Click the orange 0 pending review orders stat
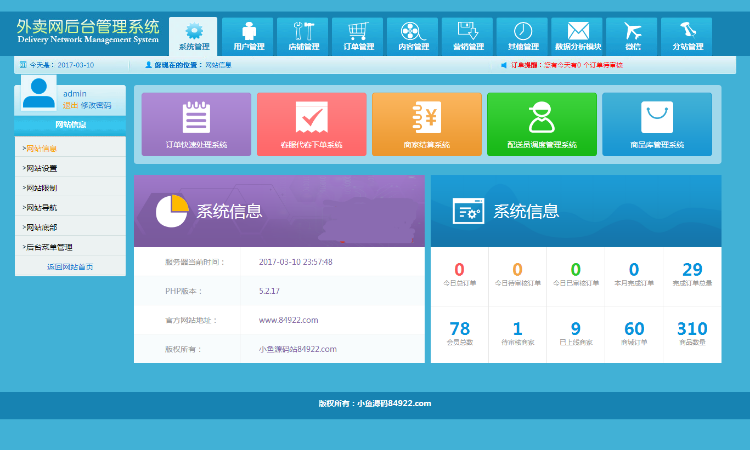Image resolution: width=750 pixels, height=450 pixels. (518, 275)
